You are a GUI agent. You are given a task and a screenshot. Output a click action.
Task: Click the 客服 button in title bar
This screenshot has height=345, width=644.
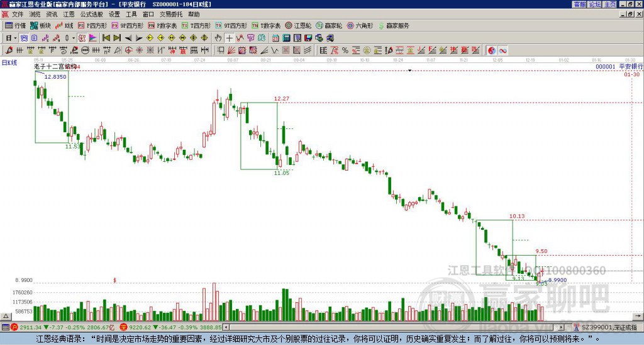pos(580,4)
